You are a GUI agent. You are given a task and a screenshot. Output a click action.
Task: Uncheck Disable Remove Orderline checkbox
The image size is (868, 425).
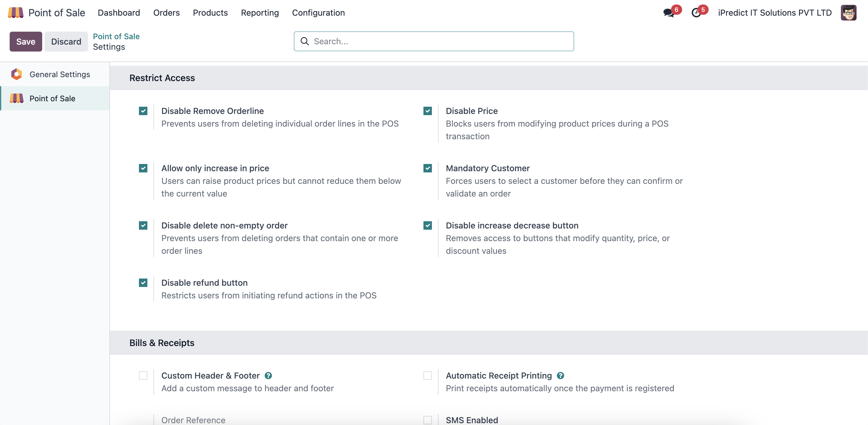[143, 111]
